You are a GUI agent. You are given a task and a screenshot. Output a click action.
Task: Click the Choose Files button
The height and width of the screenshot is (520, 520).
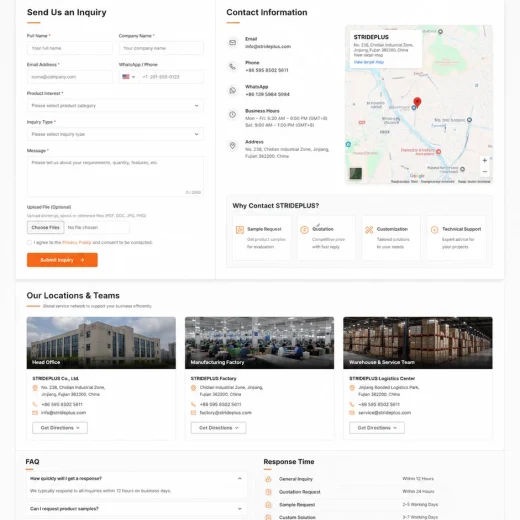pos(45,227)
